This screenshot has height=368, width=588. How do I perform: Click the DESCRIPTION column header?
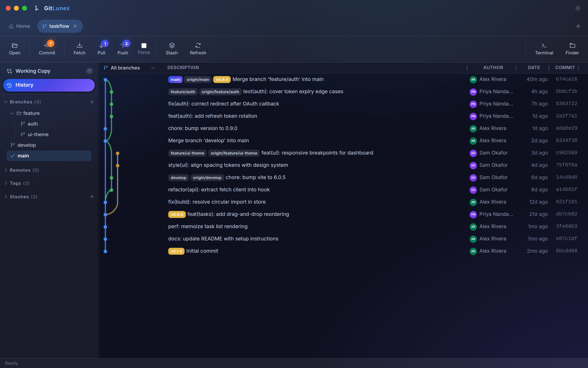183,67
